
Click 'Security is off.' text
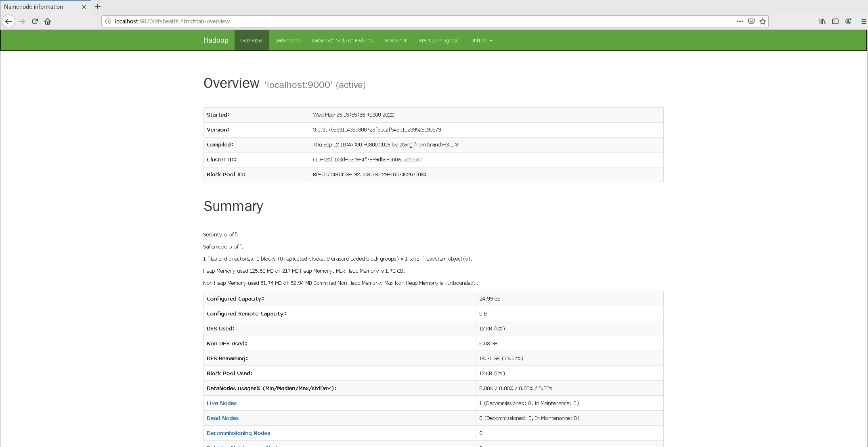coord(221,234)
